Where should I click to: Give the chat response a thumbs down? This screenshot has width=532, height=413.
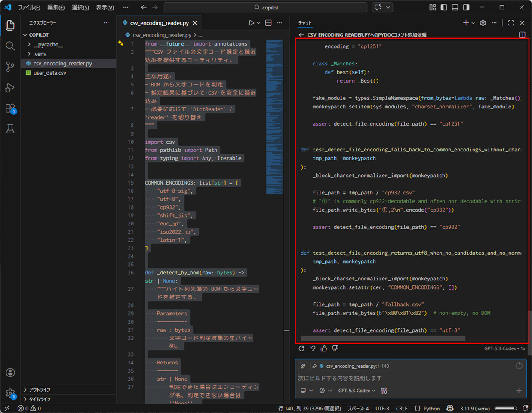click(x=335, y=348)
